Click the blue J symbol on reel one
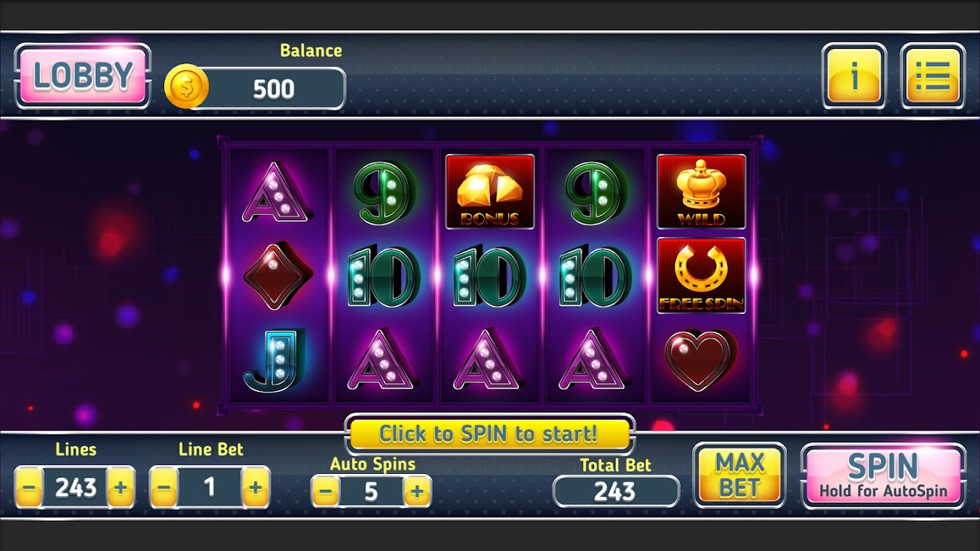Image resolution: width=980 pixels, height=551 pixels. pos(274,360)
